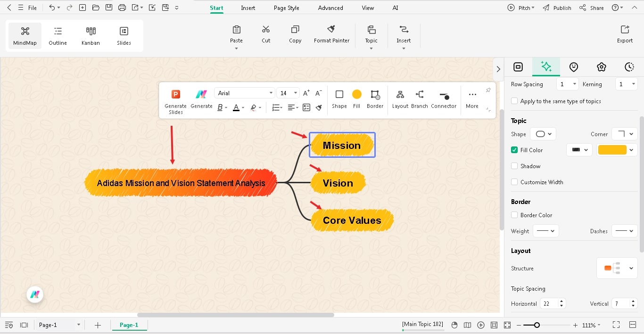Click the clear formatting brush icon

point(319,107)
